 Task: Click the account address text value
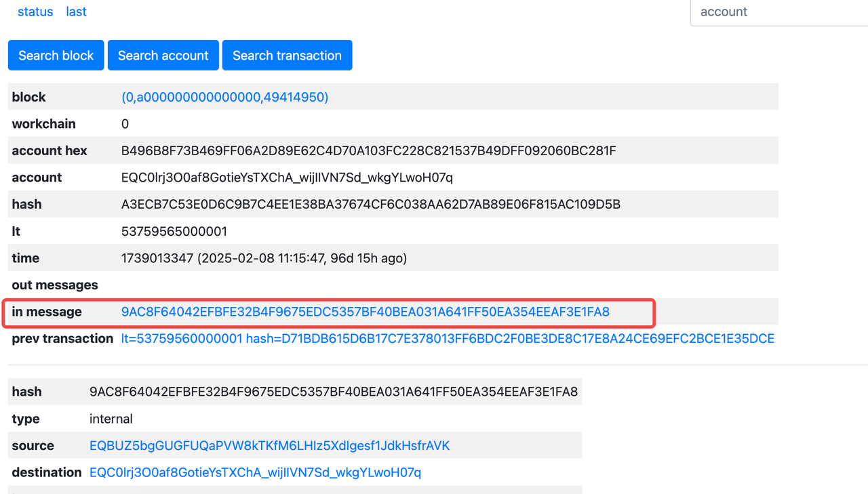tap(287, 178)
